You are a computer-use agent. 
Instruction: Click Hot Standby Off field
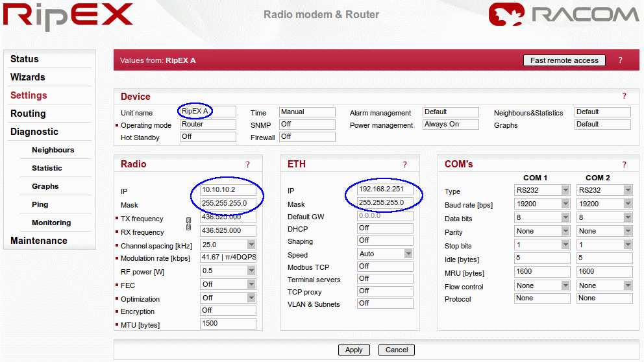point(208,137)
